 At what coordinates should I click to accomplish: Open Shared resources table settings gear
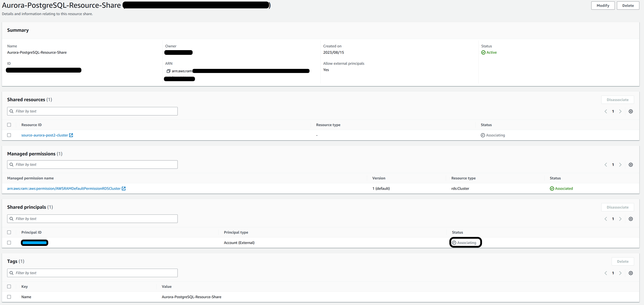coord(631,111)
